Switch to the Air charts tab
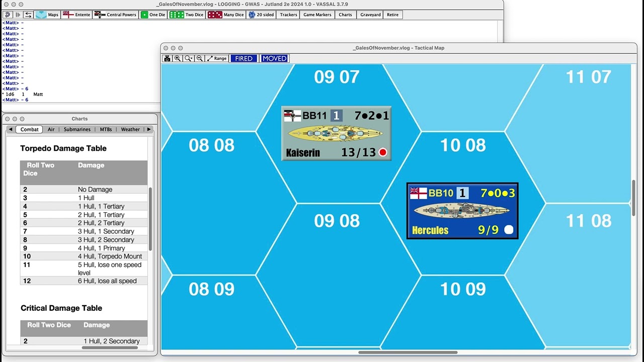The width and height of the screenshot is (644, 362). [51, 129]
